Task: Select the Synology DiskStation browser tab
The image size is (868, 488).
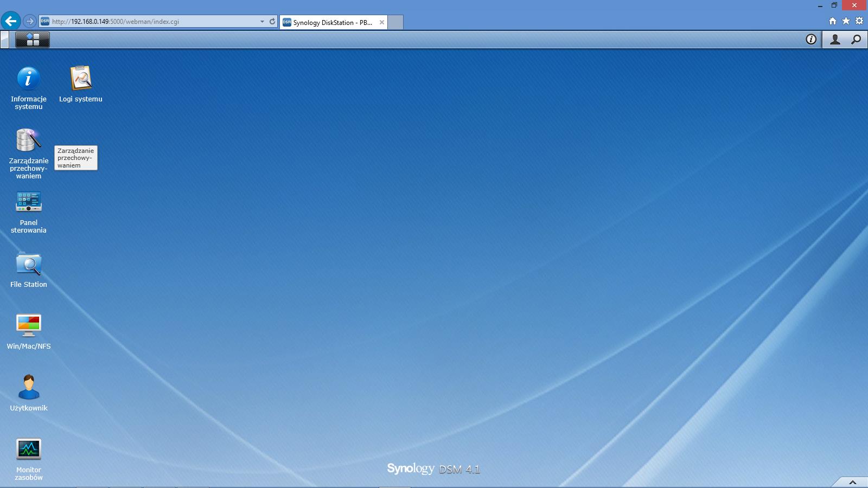Action: (x=333, y=22)
